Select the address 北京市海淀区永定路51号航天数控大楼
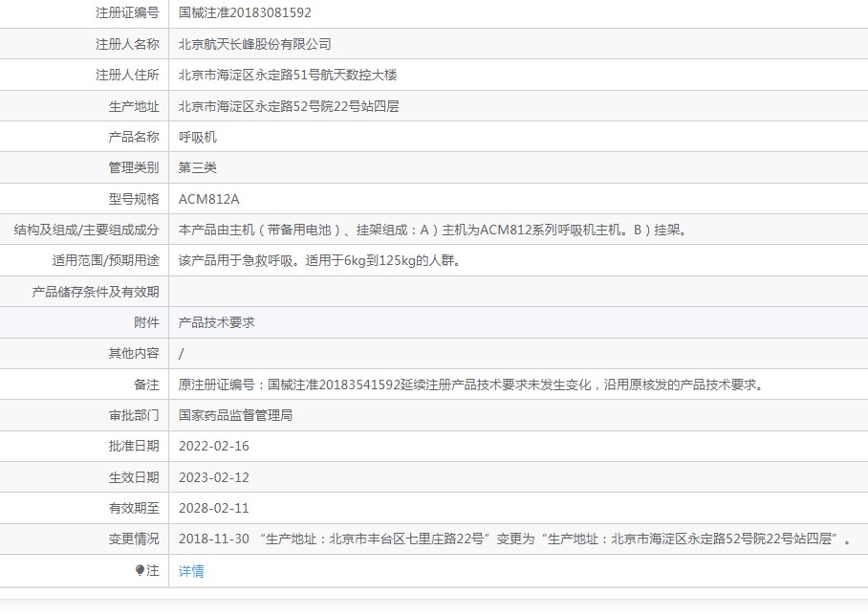The width and height of the screenshot is (868, 616). point(288,75)
